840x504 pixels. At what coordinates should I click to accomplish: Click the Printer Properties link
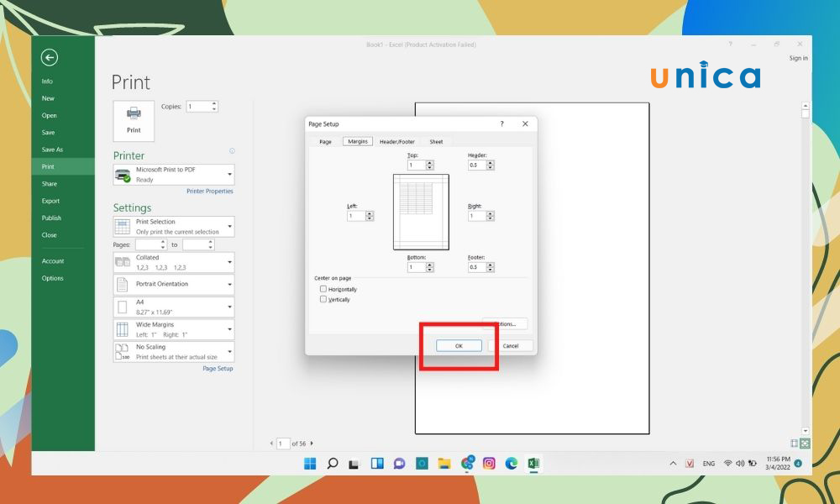pos(209,192)
